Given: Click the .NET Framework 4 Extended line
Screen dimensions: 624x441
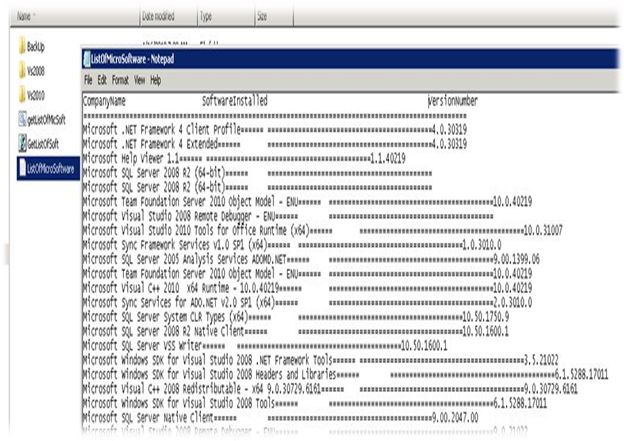Looking at the screenshot, I should (275, 144).
